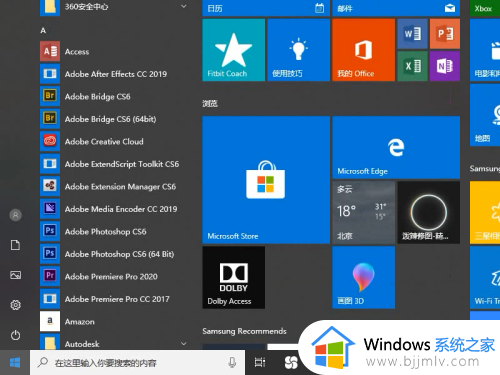
Task: Open Documents from Start sidebar
Action: [x=15, y=245]
